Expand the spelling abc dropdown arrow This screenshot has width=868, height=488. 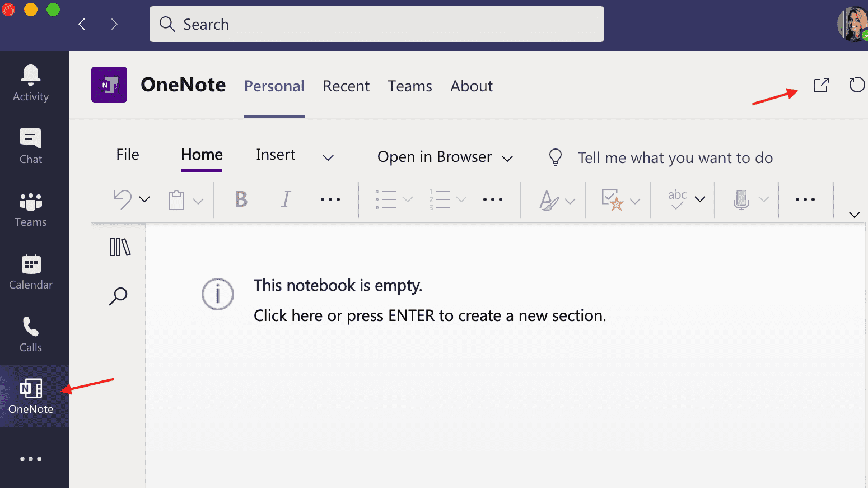point(700,199)
